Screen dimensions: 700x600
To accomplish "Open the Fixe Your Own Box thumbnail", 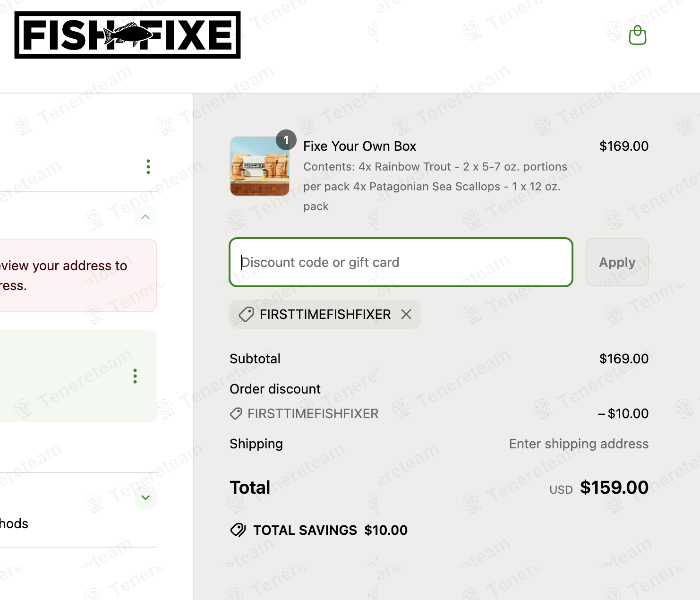I will click(x=259, y=166).
